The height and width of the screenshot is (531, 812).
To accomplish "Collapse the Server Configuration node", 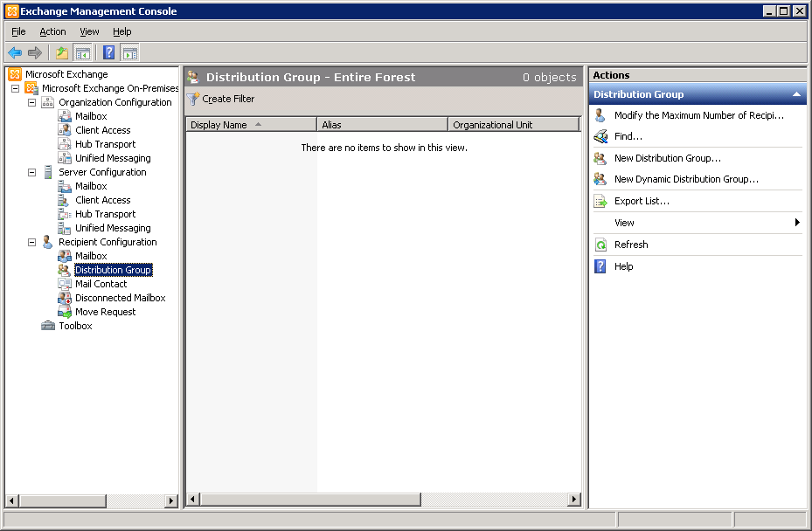I will point(32,172).
